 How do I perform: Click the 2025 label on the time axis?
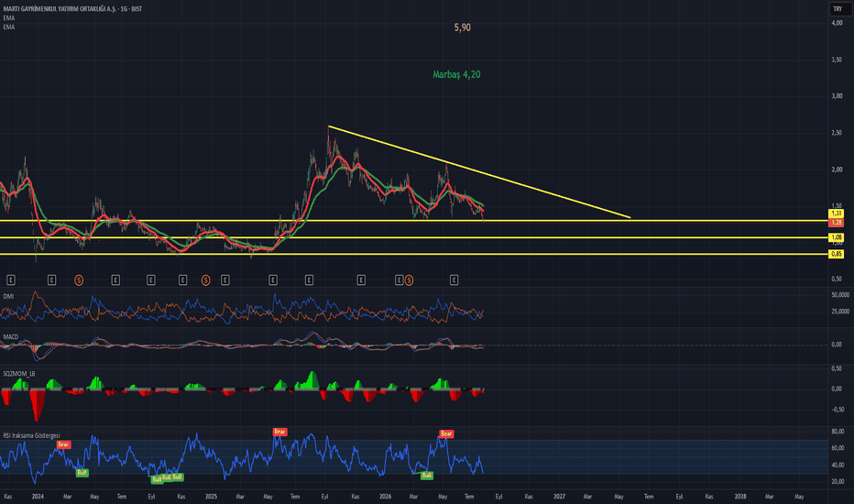[x=212, y=497]
